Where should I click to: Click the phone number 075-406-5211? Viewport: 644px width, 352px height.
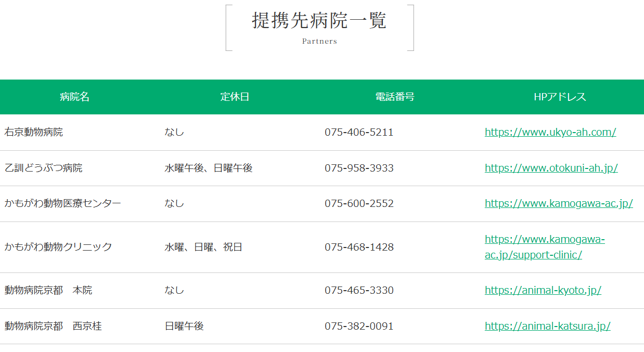click(359, 132)
